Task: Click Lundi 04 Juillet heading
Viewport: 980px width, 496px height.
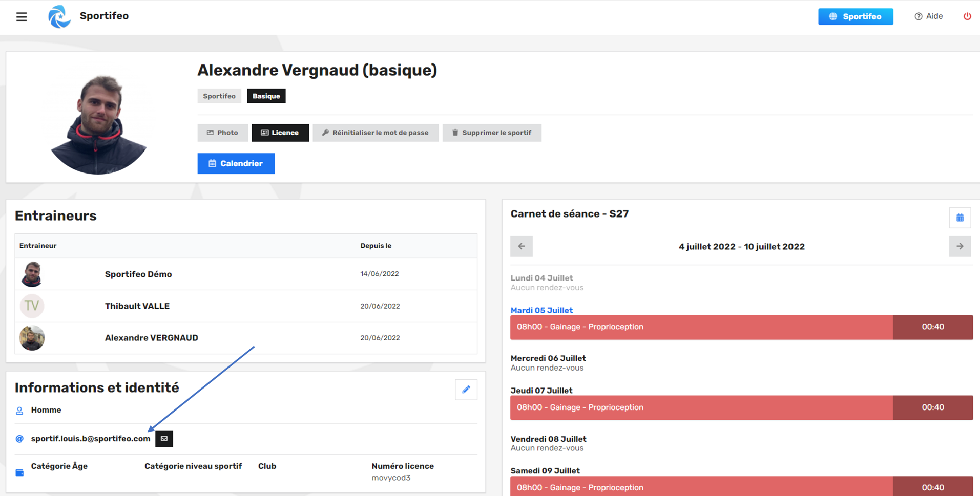Action: coord(541,278)
